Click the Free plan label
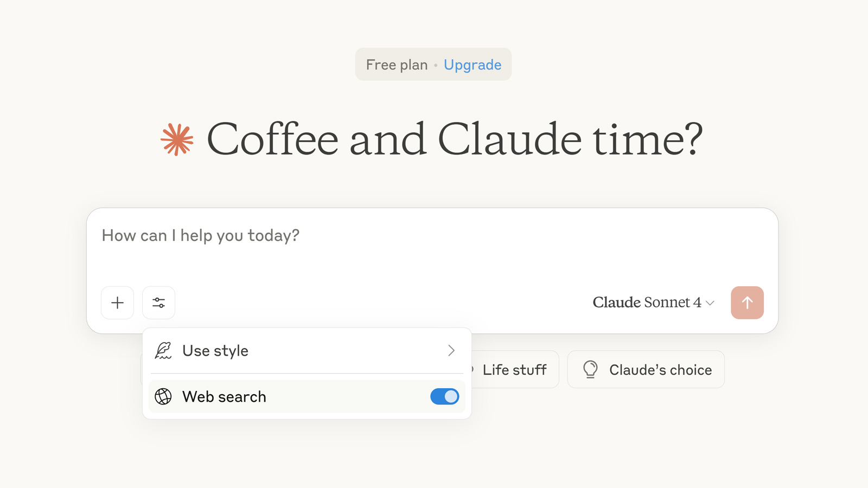 pos(397,65)
